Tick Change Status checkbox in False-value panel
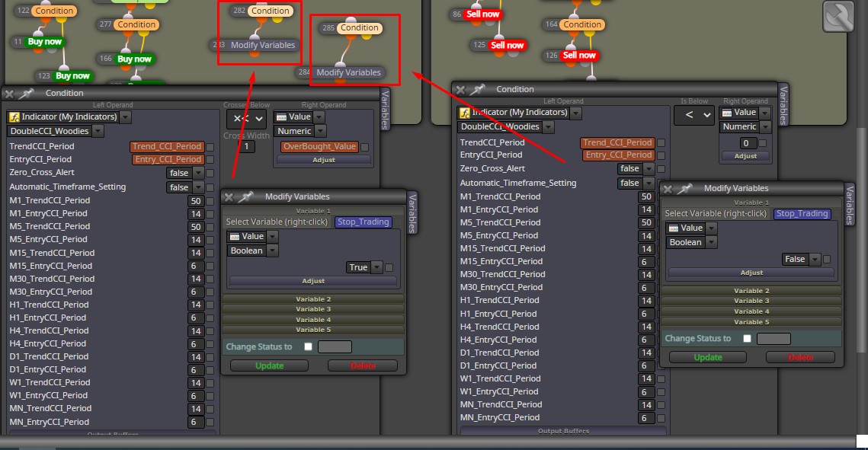 (x=747, y=338)
